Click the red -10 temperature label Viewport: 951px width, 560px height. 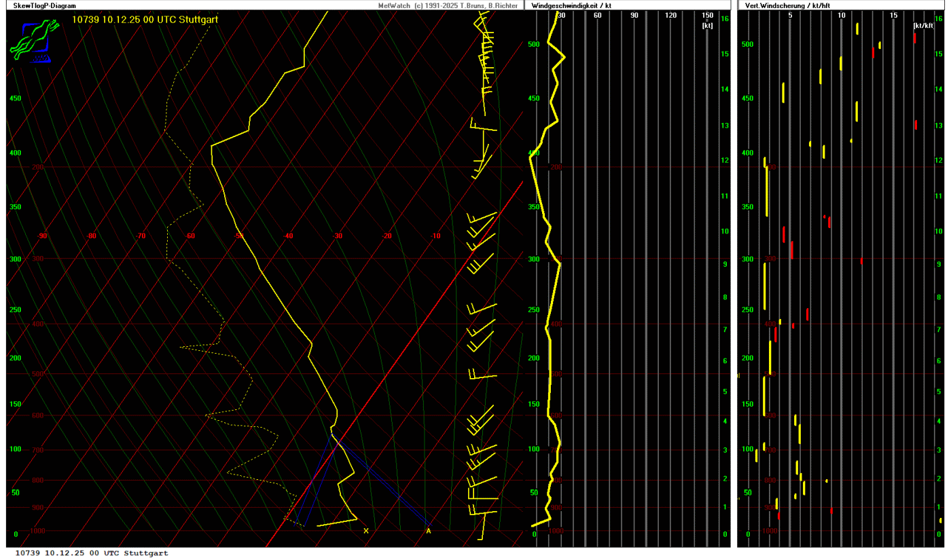(435, 236)
